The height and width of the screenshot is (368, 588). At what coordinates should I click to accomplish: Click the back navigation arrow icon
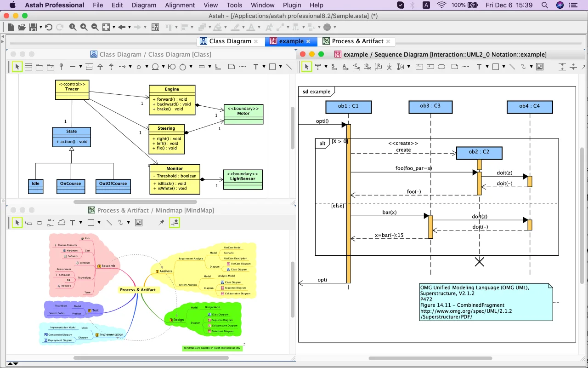point(122,27)
